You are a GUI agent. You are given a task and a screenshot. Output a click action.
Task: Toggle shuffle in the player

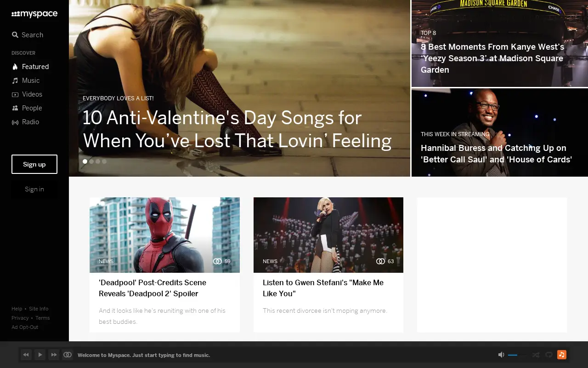536,355
